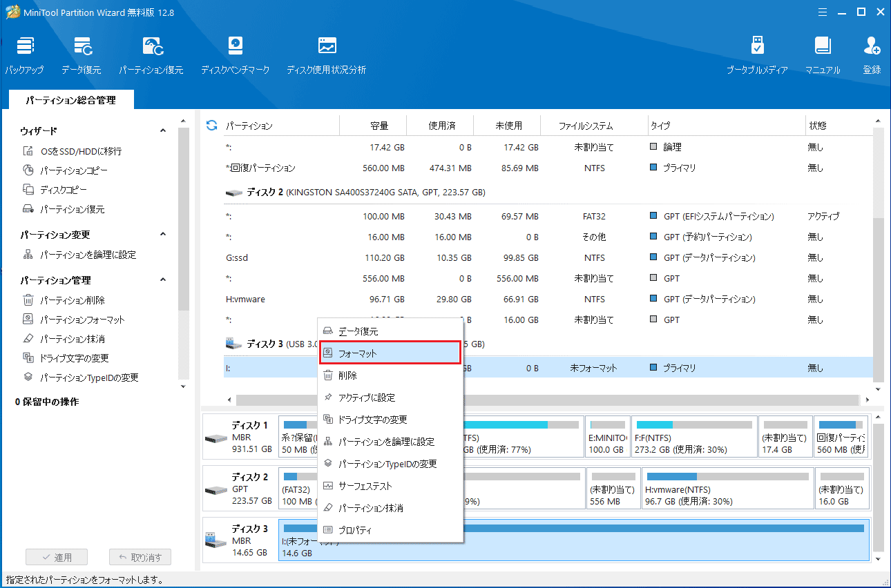
Task: Open ディスク使用状況分析 tool
Action: point(326,55)
